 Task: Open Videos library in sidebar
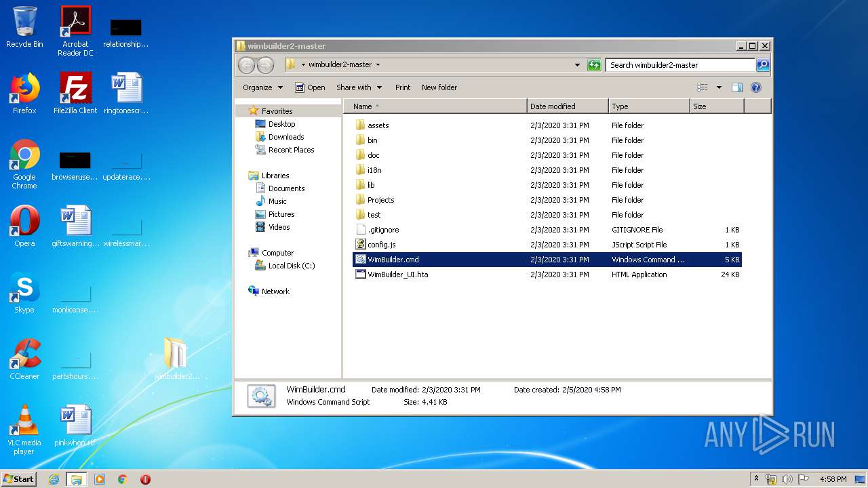pos(279,227)
